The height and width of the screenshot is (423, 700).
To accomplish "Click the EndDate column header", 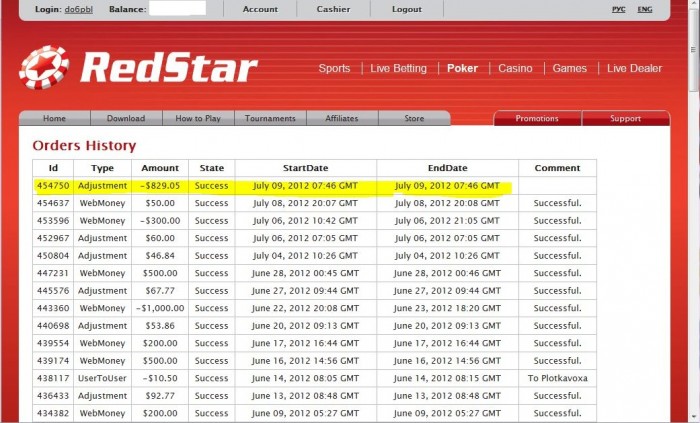I will [447, 168].
